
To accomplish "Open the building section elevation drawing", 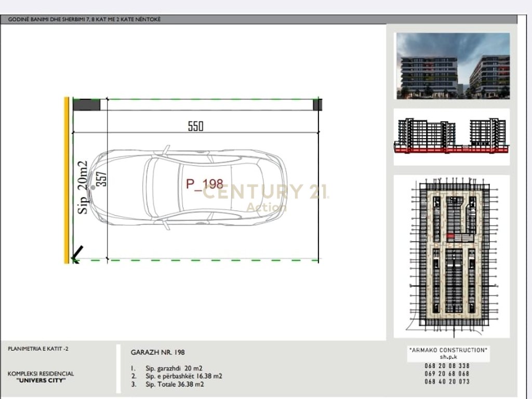I will point(450,136).
